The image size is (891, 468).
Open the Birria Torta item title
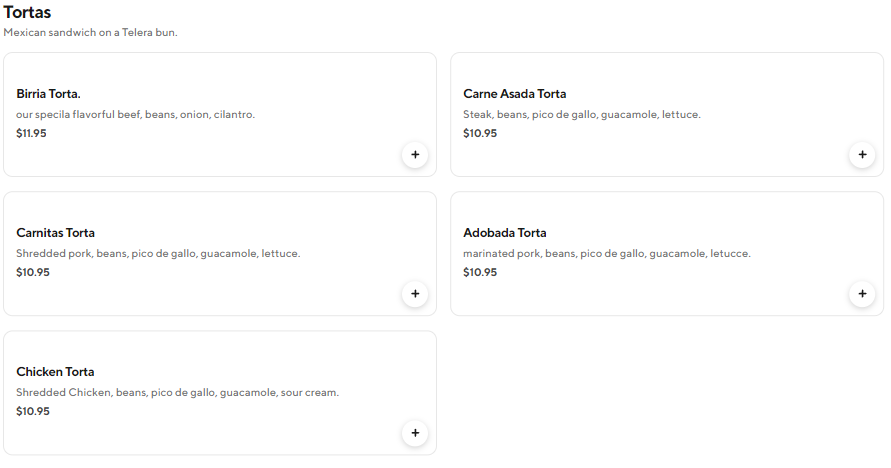click(x=48, y=94)
